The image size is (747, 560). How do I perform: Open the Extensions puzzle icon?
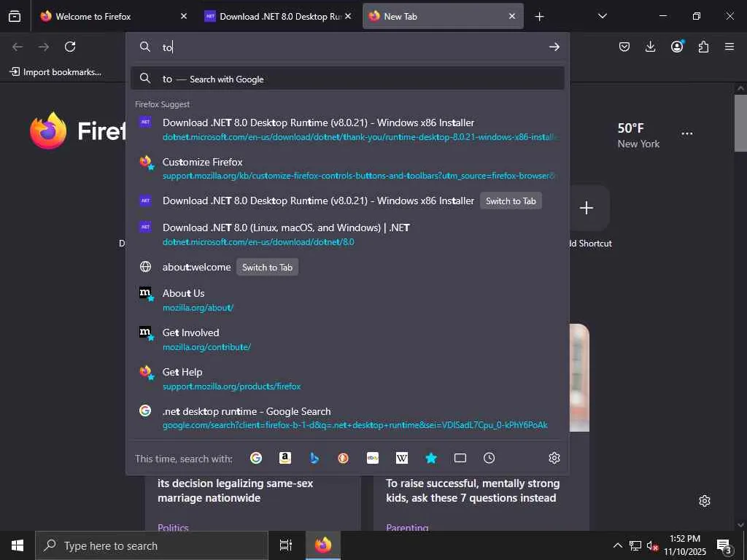click(x=703, y=47)
